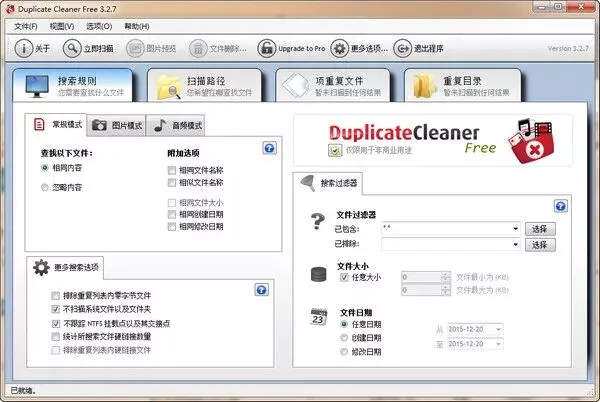This screenshot has width=600, height=402.
Task: Select the Duplicate Cleaner red folder logo
Action: (532, 142)
